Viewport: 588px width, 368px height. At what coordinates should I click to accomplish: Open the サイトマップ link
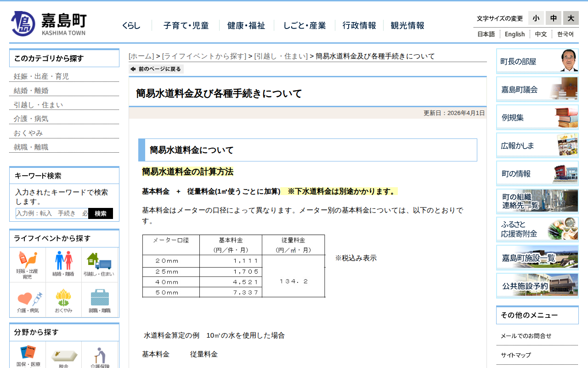(x=516, y=355)
